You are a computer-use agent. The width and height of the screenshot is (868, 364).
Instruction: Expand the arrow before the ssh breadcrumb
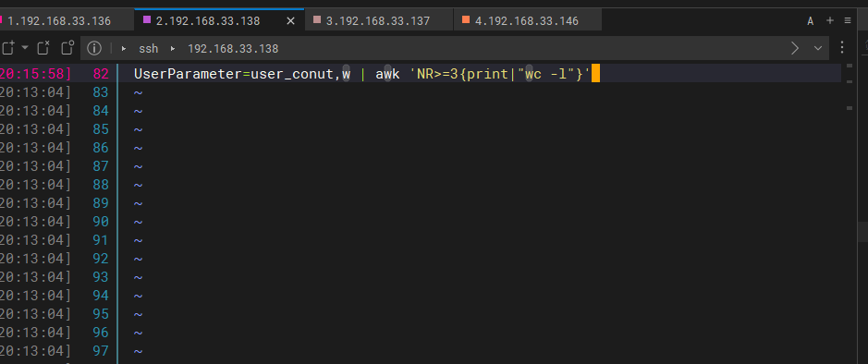(124, 49)
